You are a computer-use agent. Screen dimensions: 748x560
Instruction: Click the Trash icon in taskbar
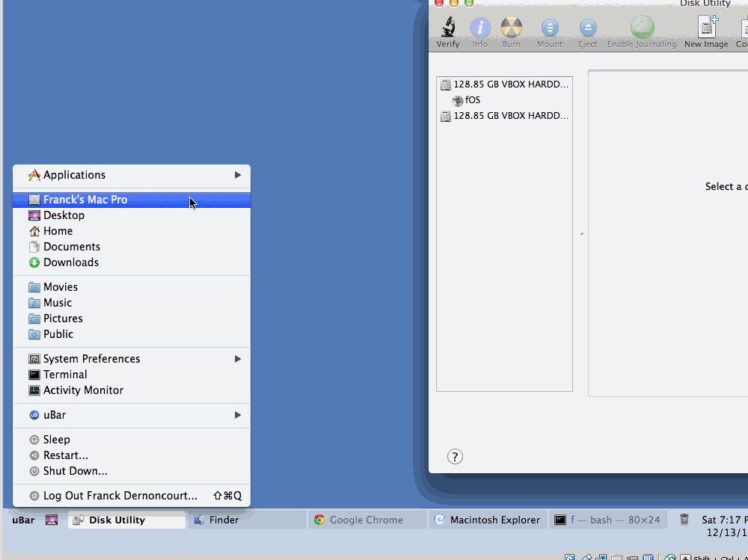684,520
